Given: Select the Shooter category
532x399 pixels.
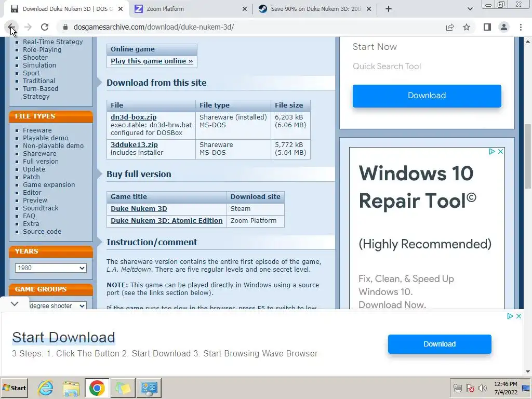Looking at the screenshot, I should [35, 57].
